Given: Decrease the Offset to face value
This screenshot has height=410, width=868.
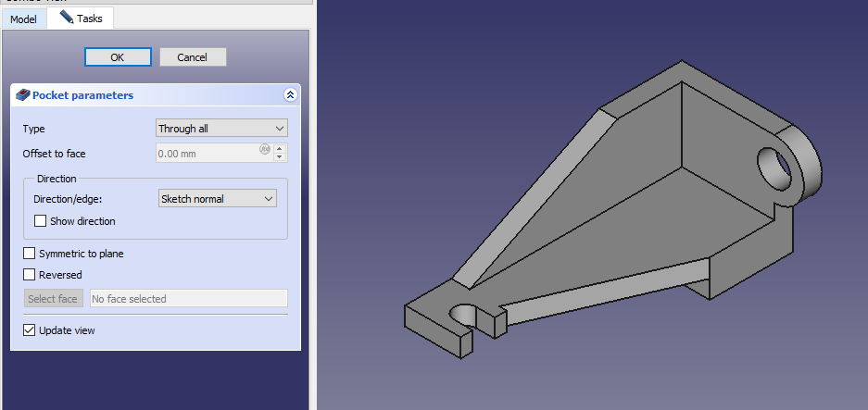Looking at the screenshot, I should pos(280,158).
